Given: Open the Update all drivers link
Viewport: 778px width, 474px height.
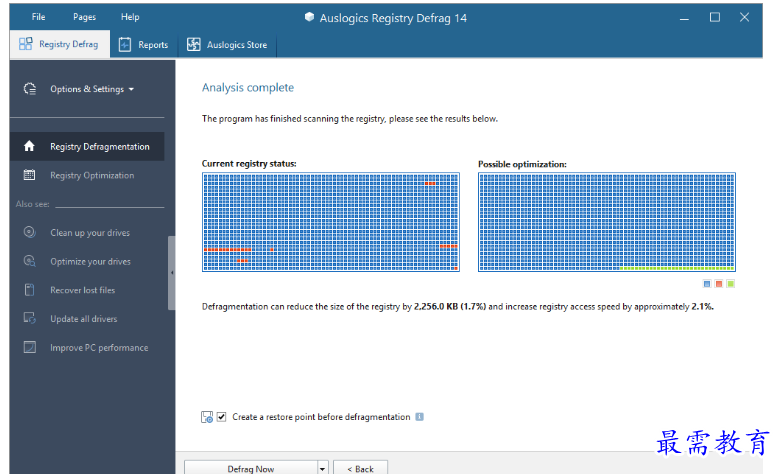Looking at the screenshot, I should click(x=83, y=319).
